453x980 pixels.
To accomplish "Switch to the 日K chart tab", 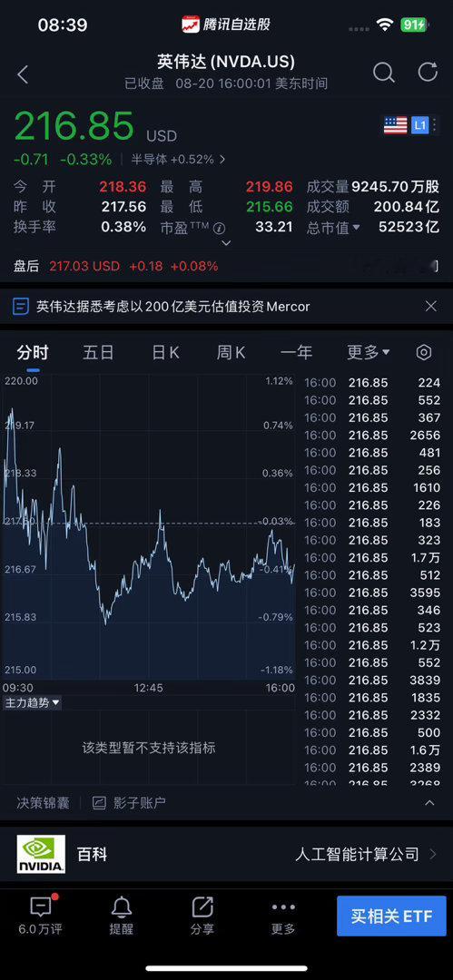I will (x=165, y=352).
